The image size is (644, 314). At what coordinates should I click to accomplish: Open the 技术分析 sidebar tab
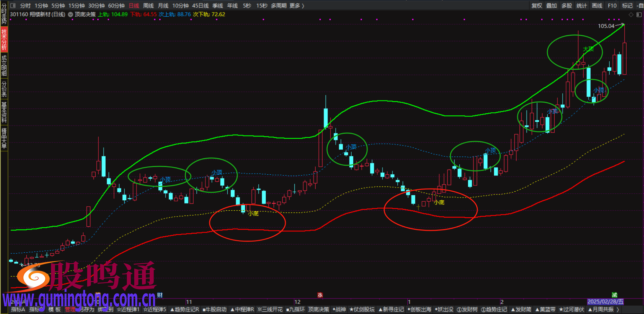4,40
